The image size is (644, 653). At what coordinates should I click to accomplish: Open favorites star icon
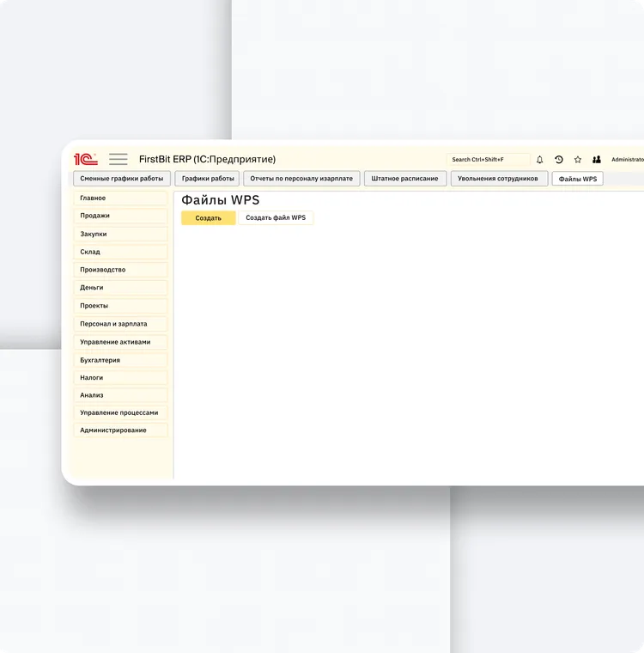tap(578, 160)
